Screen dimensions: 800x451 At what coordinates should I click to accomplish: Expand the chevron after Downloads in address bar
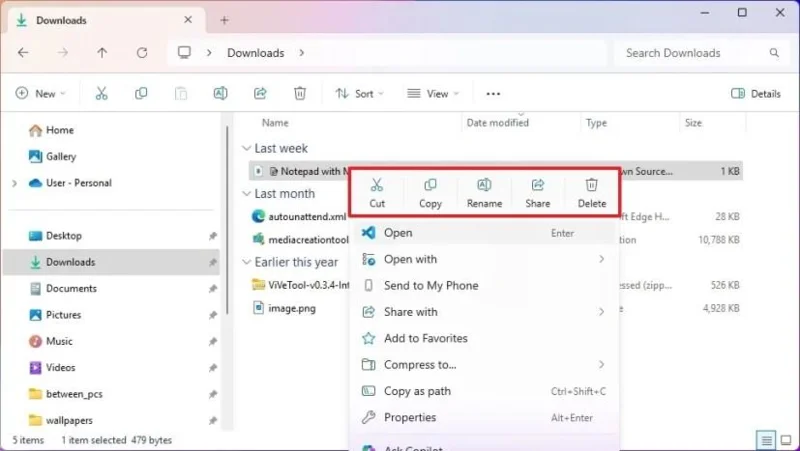[302, 53]
